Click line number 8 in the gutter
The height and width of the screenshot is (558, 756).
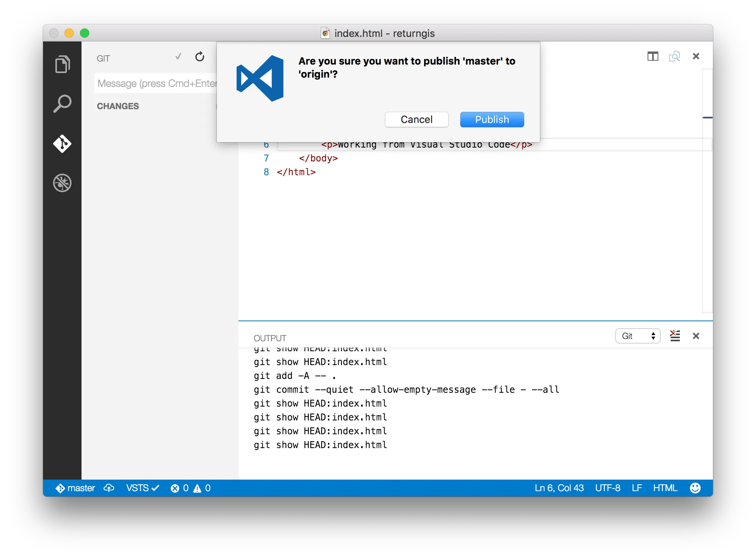266,172
